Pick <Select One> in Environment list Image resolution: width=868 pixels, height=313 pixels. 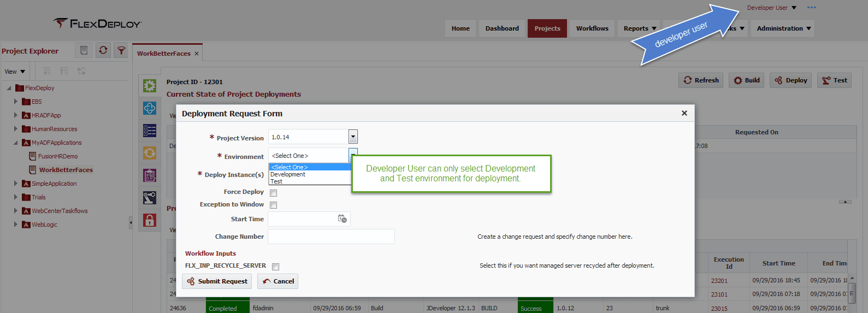pyautogui.click(x=310, y=167)
